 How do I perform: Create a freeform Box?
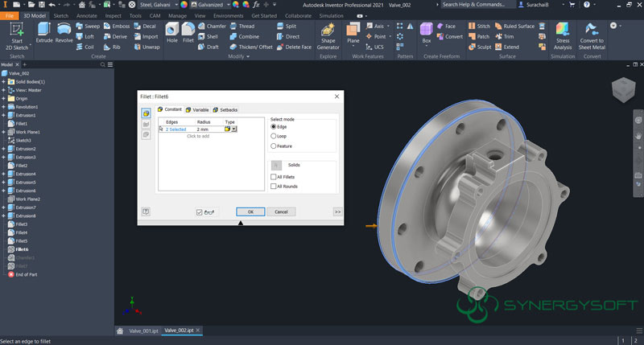[427, 34]
